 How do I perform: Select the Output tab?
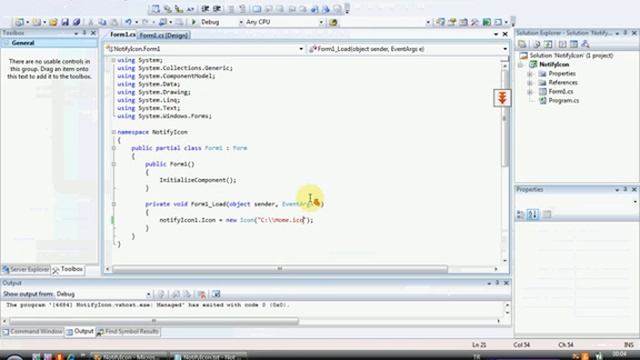point(80,331)
